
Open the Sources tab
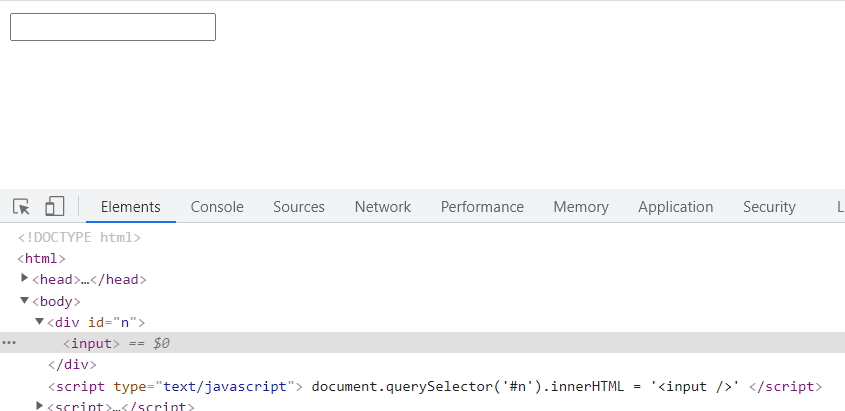tap(299, 207)
